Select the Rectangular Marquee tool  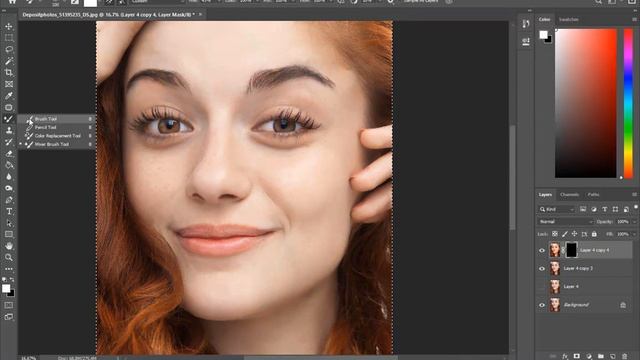9,38
